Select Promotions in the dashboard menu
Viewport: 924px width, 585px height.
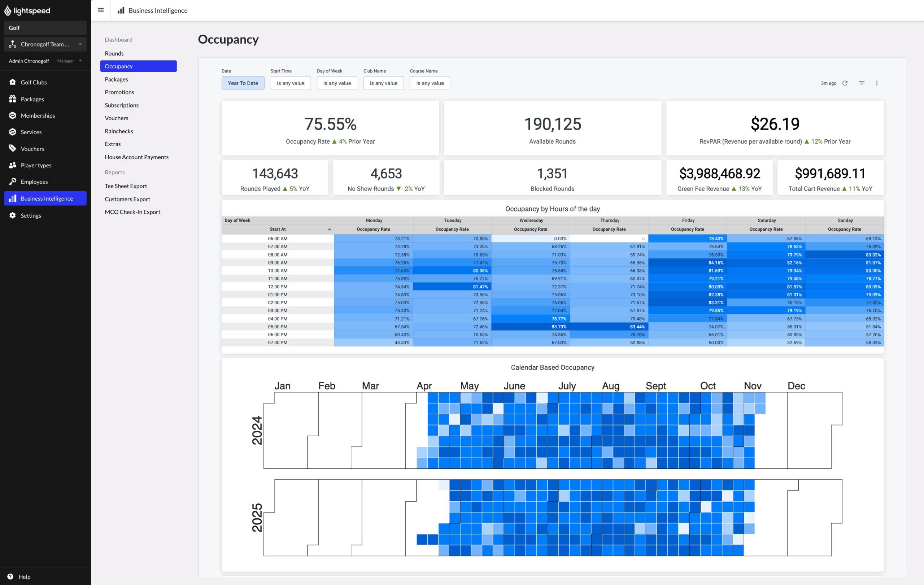[x=119, y=92]
